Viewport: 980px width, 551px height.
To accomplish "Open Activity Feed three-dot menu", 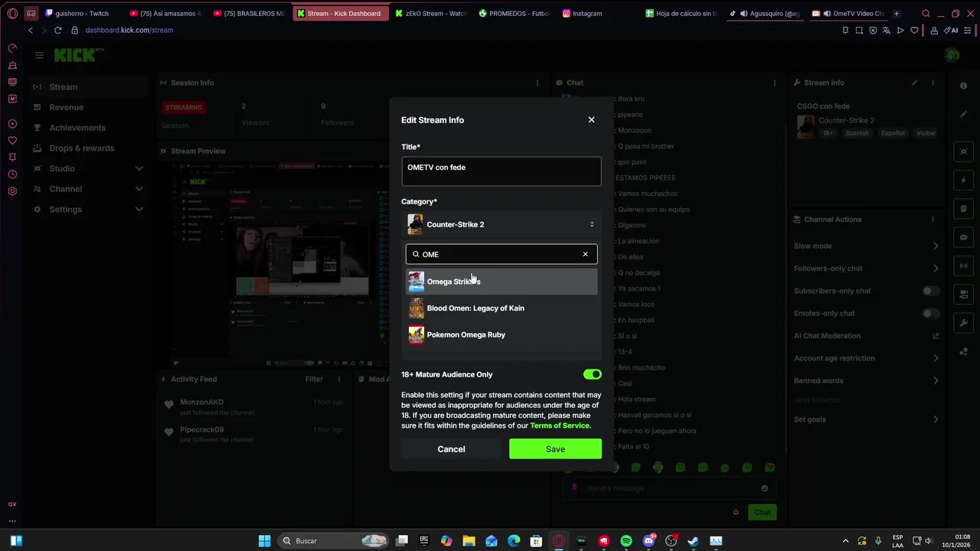I will click(339, 379).
